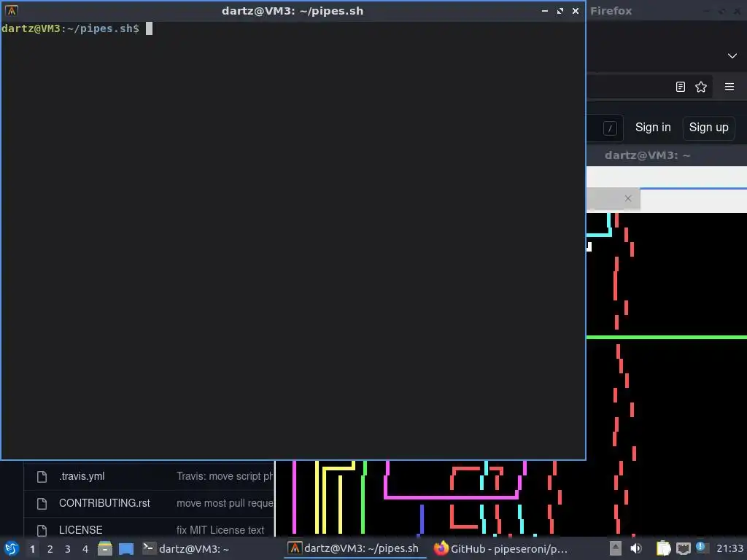Screen dimensions: 747x560
Task: Click the file icon beside CONTRIBUTING.rst
Action: coord(42,503)
